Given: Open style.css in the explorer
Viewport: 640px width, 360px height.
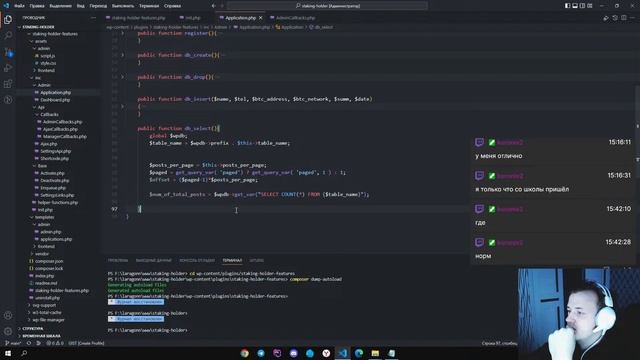Looking at the screenshot, I should pos(48,63).
